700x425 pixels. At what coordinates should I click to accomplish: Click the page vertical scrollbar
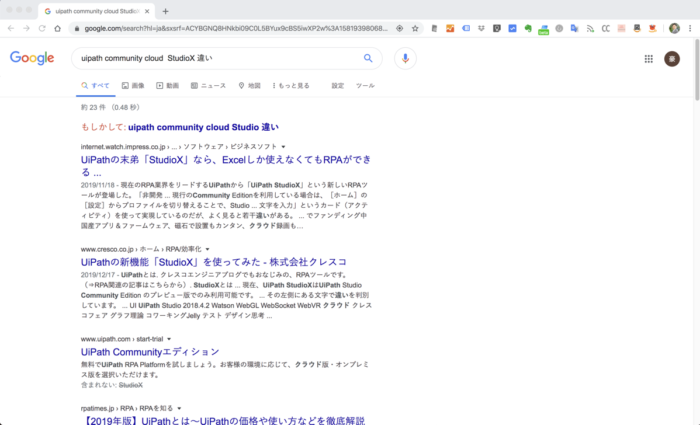(x=697, y=70)
